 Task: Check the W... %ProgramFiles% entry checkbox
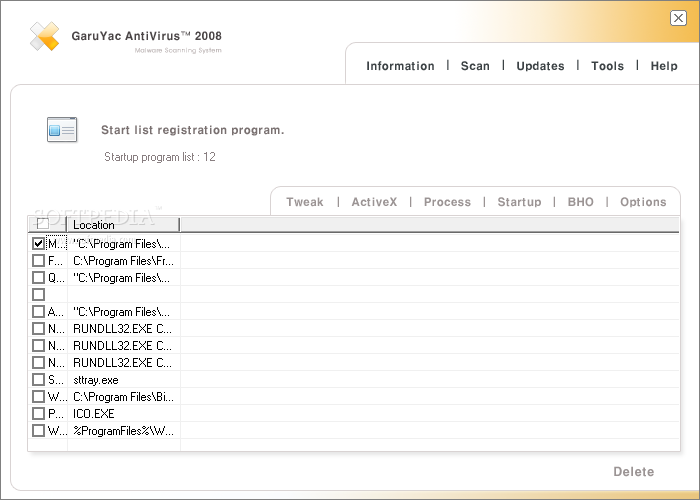coord(38,430)
